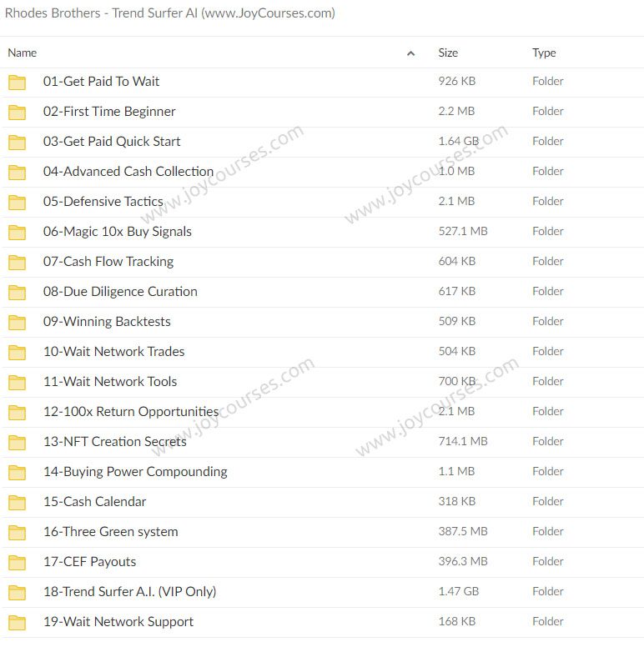This screenshot has height=647, width=644.
Task: Click the 926 KB size value
Action: pos(456,81)
